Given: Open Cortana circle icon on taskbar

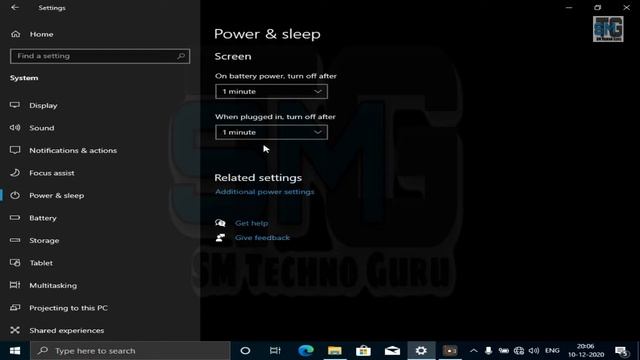Looking at the screenshot, I should pos(245,351).
